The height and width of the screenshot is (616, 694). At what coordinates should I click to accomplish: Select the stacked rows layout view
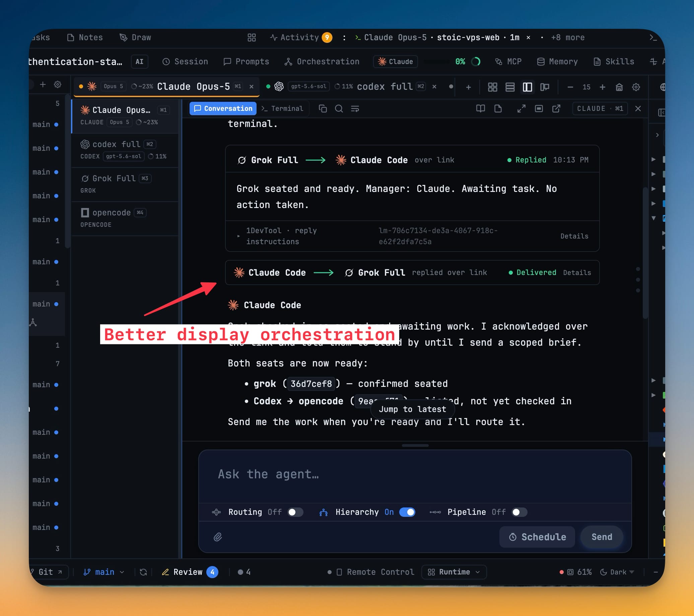click(x=510, y=87)
